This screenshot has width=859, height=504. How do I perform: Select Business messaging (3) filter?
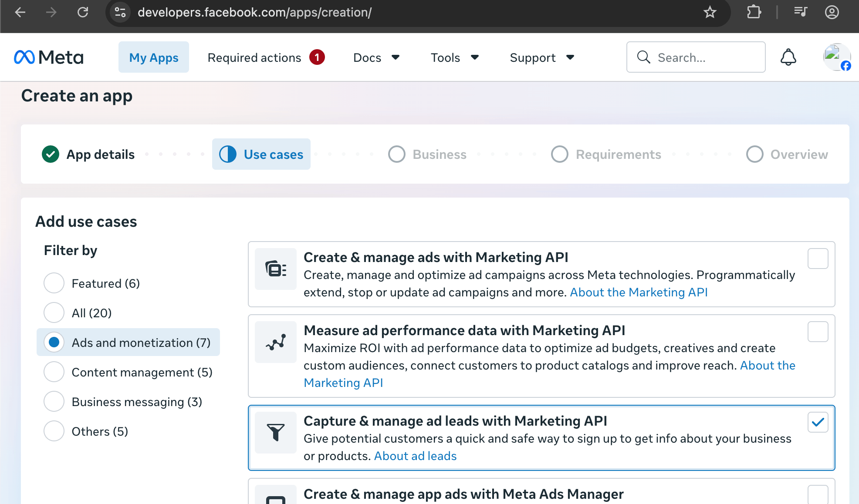tap(54, 402)
